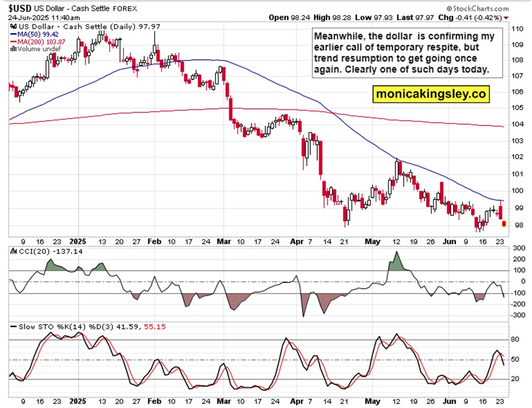The image size is (532, 408).
Task: Click the May label on price chart axis
Action: pos(372,242)
